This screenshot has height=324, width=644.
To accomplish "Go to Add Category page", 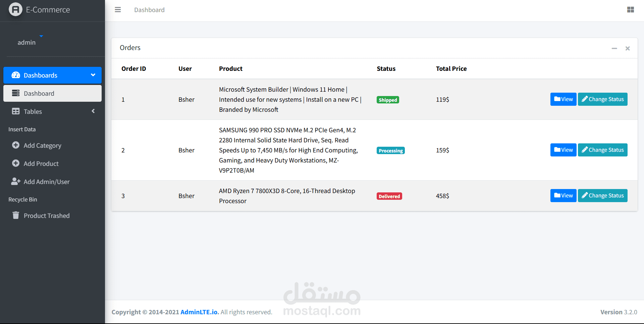I will 52,145.
